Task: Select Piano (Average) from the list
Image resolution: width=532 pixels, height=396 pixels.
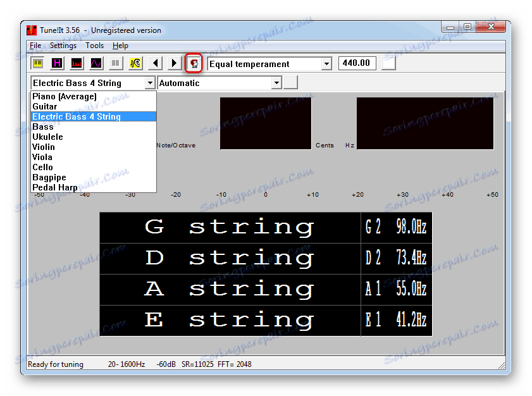Action: pos(94,96)
